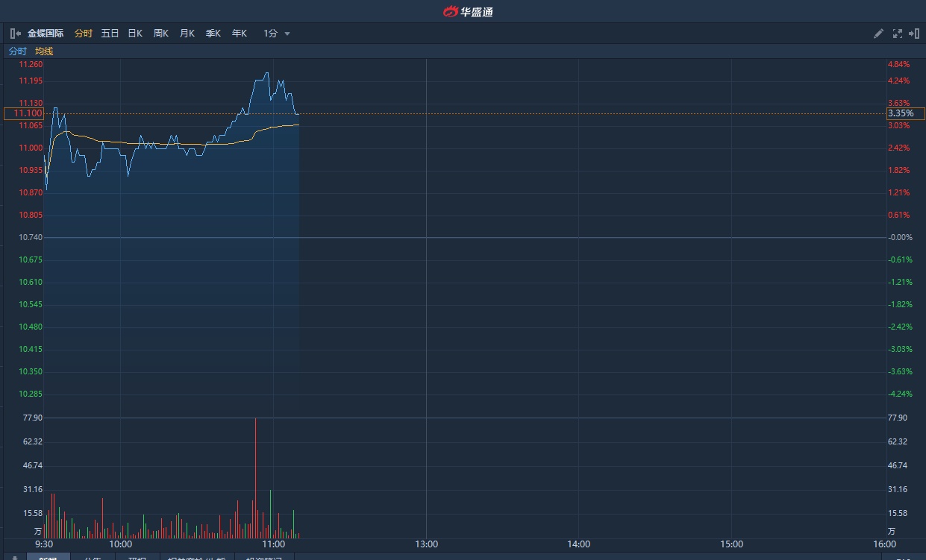Click the dropdown arrow beside 1分

(287, 34)
